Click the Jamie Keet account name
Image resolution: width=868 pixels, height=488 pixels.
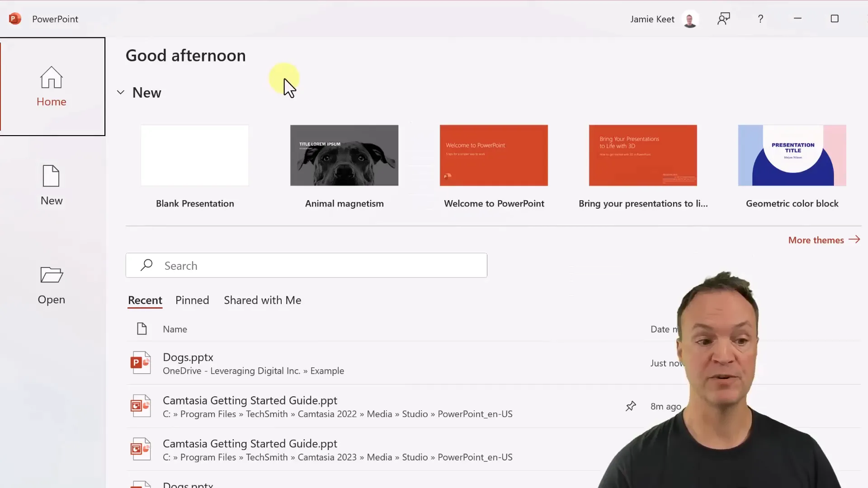click(652, 19)
